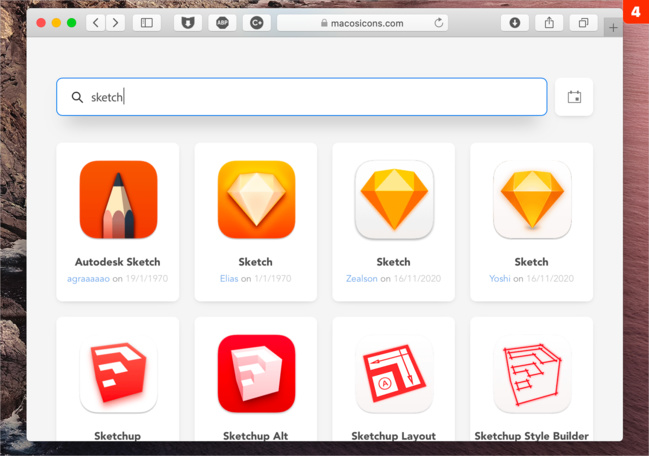Click the Autodesk Sketch title
Image resolution: width=649 pixels, height=456 pixels.
(118, 262)
